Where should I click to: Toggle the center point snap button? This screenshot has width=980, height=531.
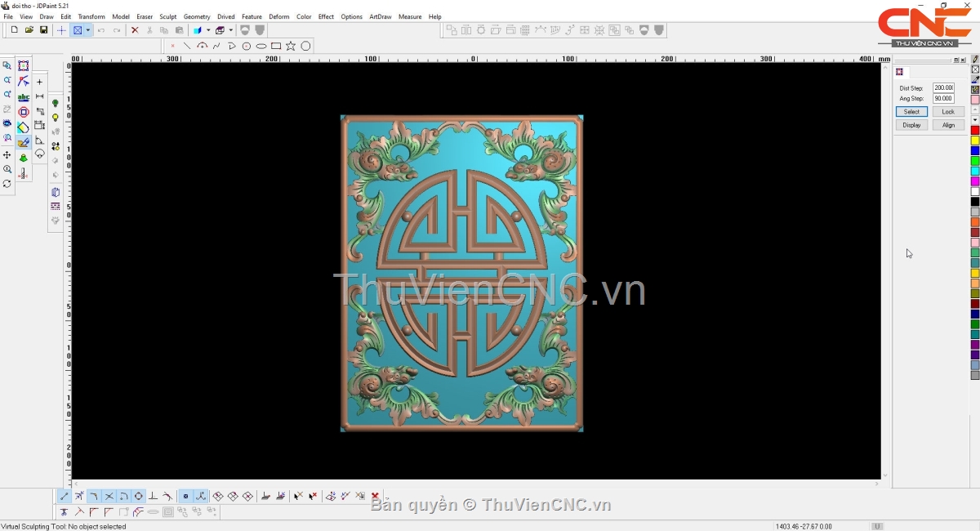pos(138,496)
